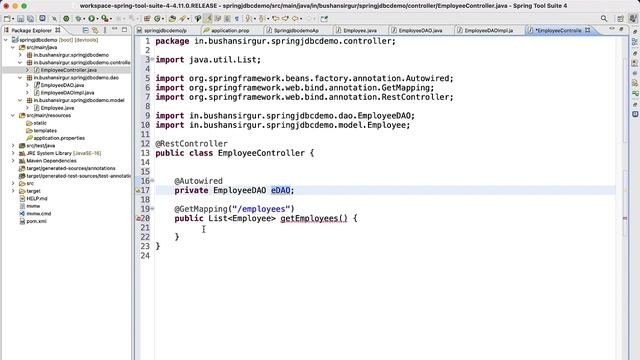Viewport: 640px width, 360px height.
Task: Collapse the springjdbcdemo.model package
Action: pos(20,100)
